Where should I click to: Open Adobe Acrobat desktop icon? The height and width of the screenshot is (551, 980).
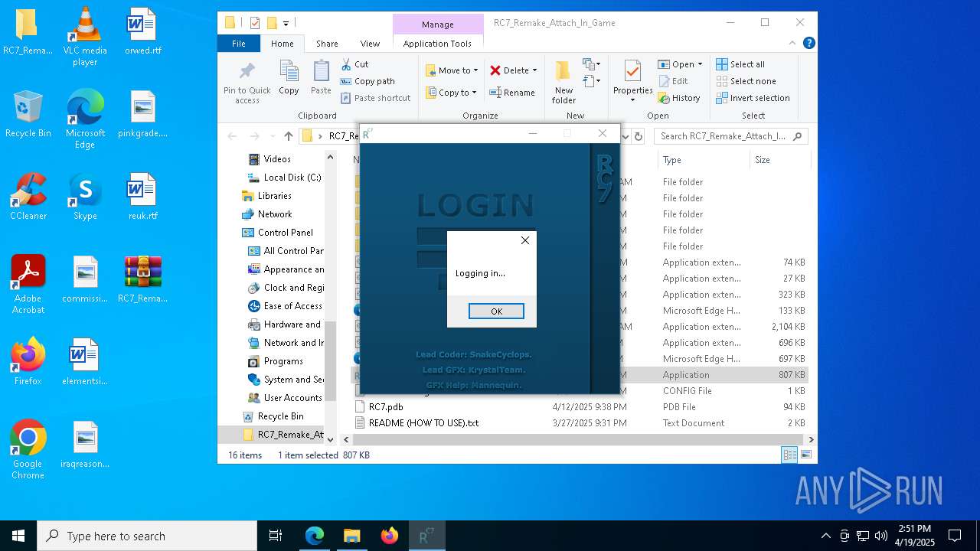pyautogui.click(x=28, y=285)
